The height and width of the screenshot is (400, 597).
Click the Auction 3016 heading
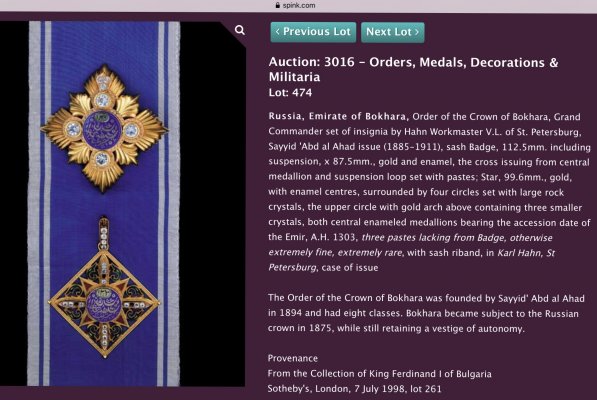pyautogui.click(x=413, y=69)
